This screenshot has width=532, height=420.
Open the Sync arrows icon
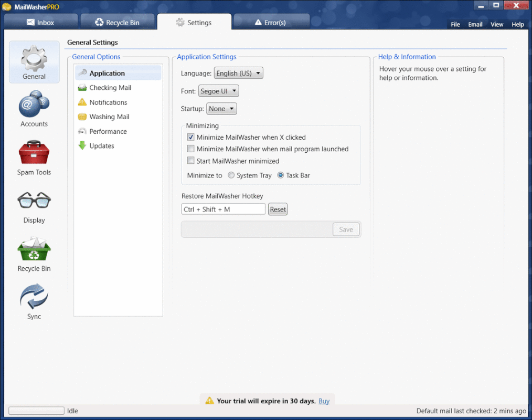(x=34, y=297)
